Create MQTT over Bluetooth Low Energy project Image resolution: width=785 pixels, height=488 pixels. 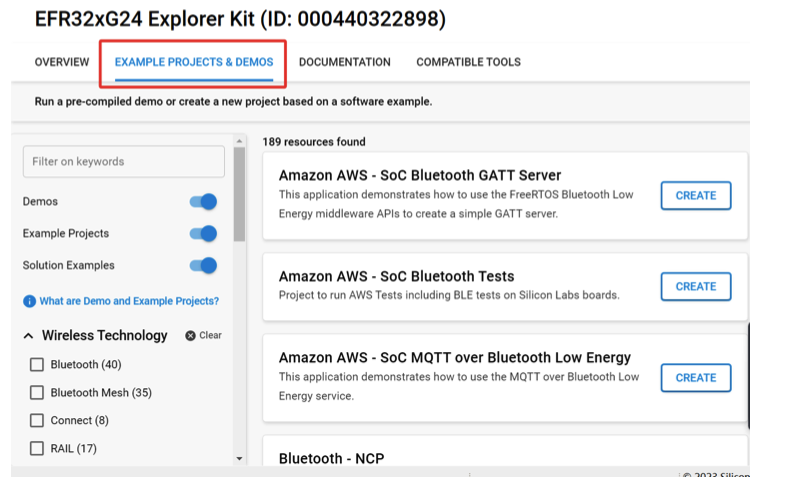click(695, 378)
